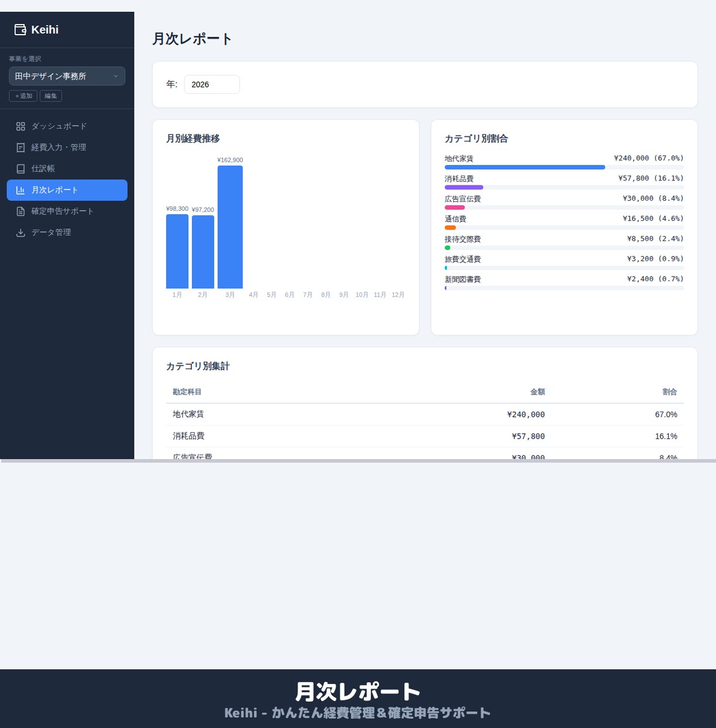Screen dimensions: 716x728
Task: Click the 金額 column header
Action: pyautogui.click(x=538, y=392)
